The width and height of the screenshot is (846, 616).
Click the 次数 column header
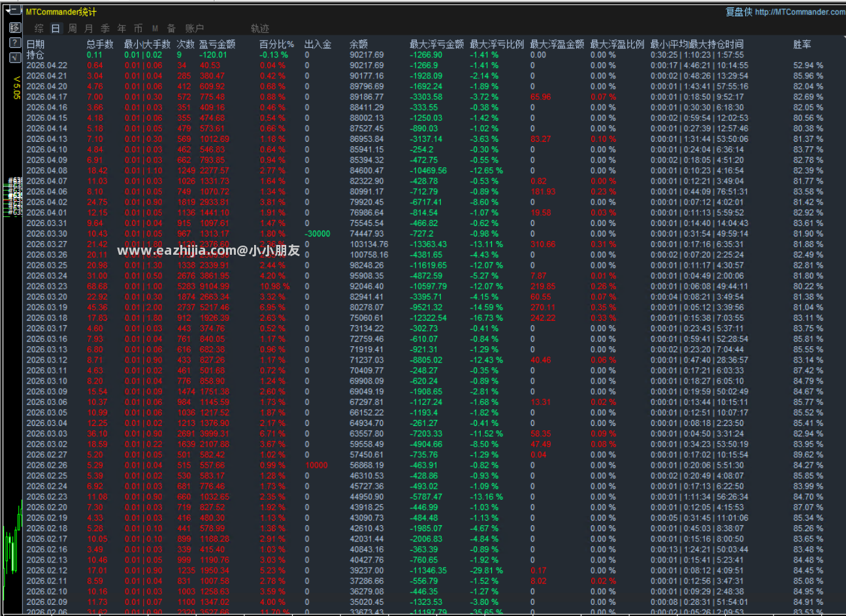(186, 44)
